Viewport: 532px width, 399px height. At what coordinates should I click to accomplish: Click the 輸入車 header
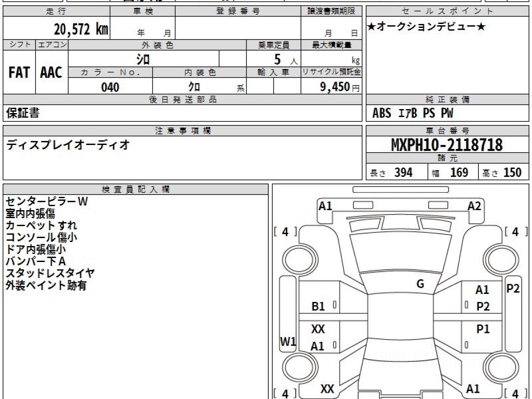[x=274, y=73]
